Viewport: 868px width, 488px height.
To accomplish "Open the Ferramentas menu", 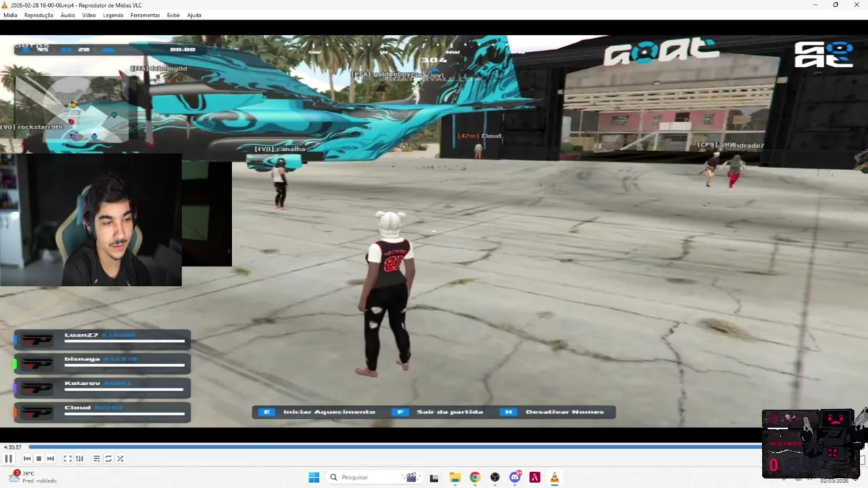I will tap(145, 15).
